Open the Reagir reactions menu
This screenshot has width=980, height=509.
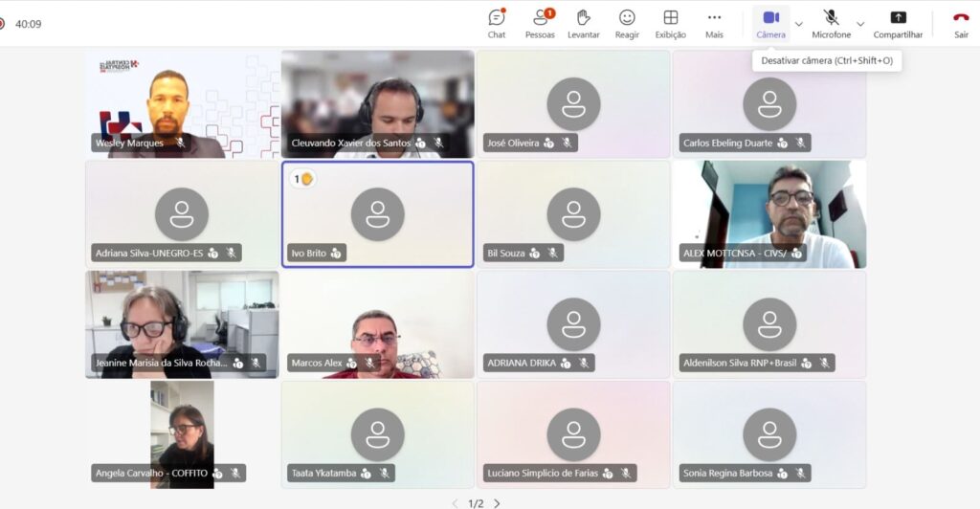(x=627, y=23)
